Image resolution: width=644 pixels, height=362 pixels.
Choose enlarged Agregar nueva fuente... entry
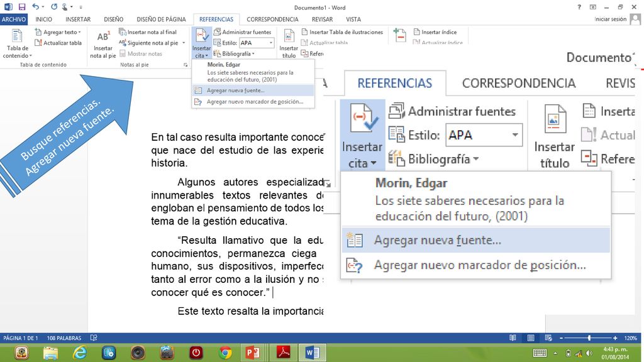point(475,240)
